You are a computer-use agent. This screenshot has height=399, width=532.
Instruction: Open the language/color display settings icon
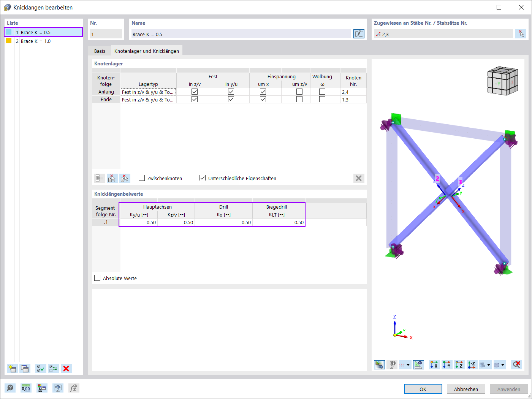click(x=42, y=388)
